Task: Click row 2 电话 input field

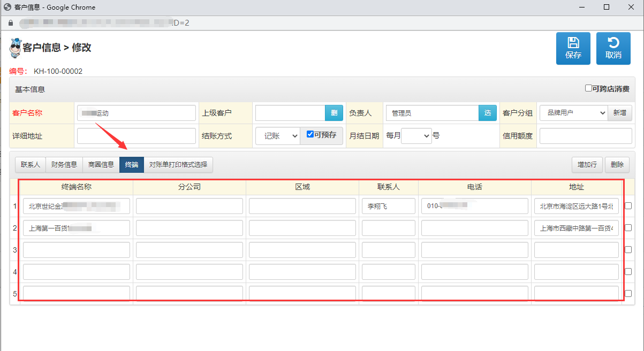Action: coord(475,228)
